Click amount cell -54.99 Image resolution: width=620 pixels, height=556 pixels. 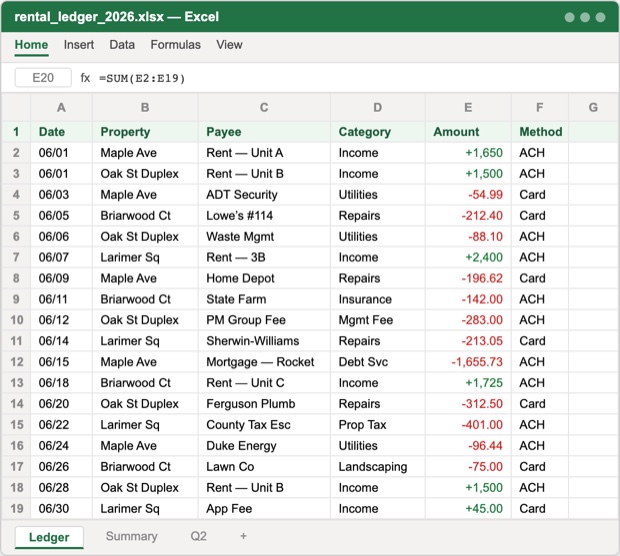coord(468,195)
